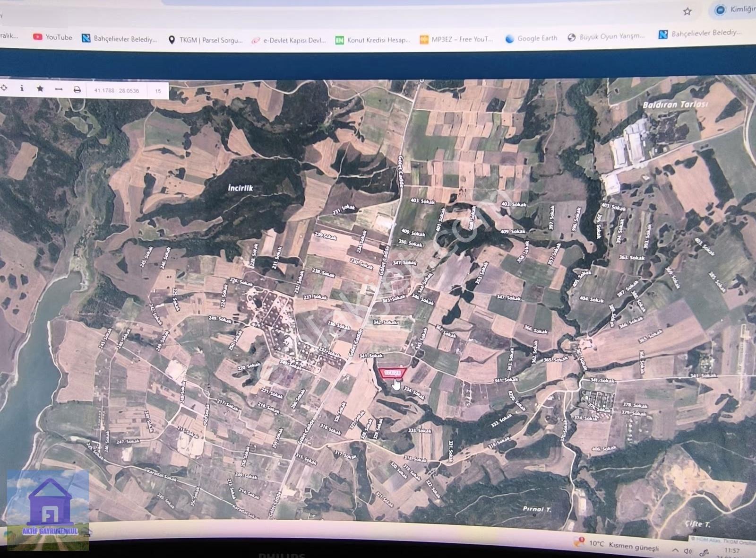Viewport: 756px width, 558px height.
Task: Open the rightmost Bahçelievler Belediy... bookmark
Action: (700, 34)
